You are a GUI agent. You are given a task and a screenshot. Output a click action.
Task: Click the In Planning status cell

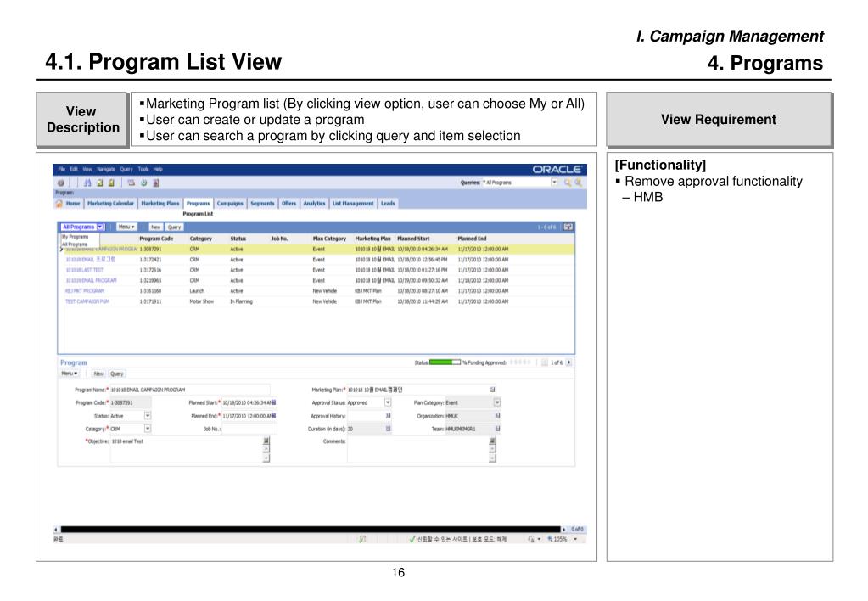pos(241,301)
